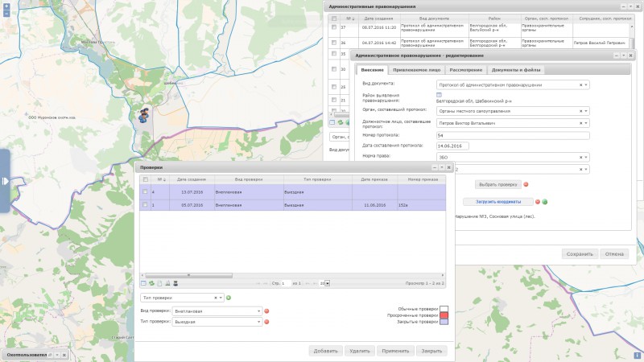Click map marker icon near Шебекино
The width and height of the screenshot is (644, 362).
click(x=144, y=114)
